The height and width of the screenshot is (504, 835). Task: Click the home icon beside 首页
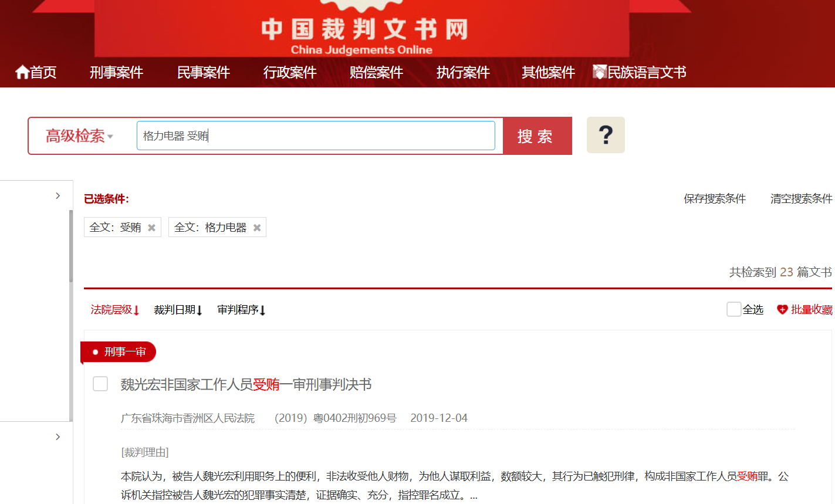(x=22, y=72)
